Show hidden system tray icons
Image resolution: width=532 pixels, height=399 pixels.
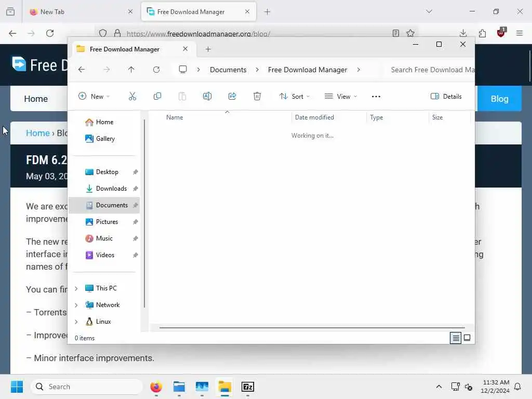coord(438,387)
